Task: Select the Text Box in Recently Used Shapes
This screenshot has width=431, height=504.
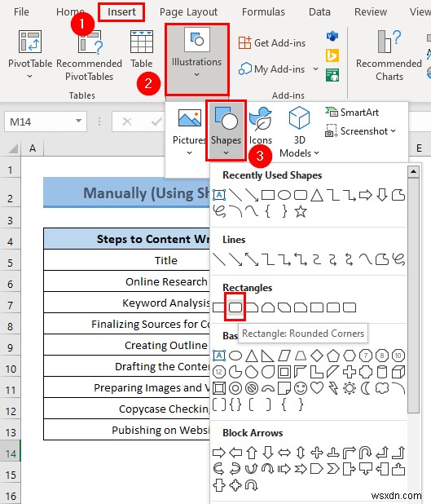Action: [x=219, y=195]
